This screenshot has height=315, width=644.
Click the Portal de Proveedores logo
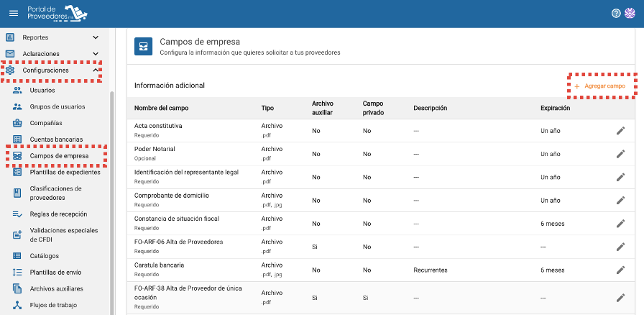pos(57,13)
